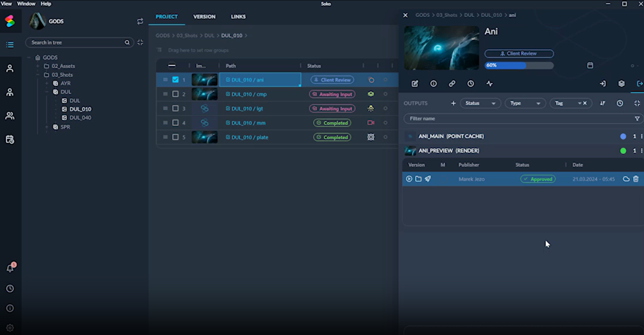
Task: Click the edit pencil icon in Ani panel
Action: [415, 84]
